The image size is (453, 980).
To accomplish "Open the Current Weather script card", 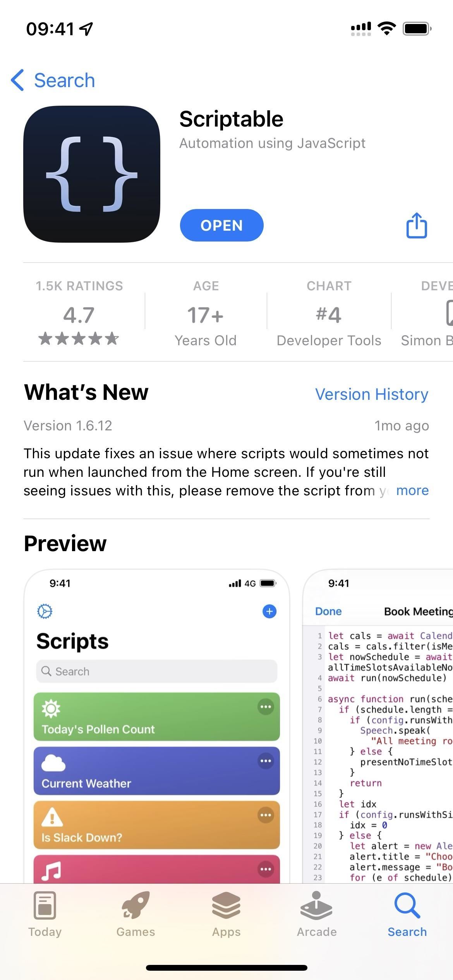I will point(157,771).
